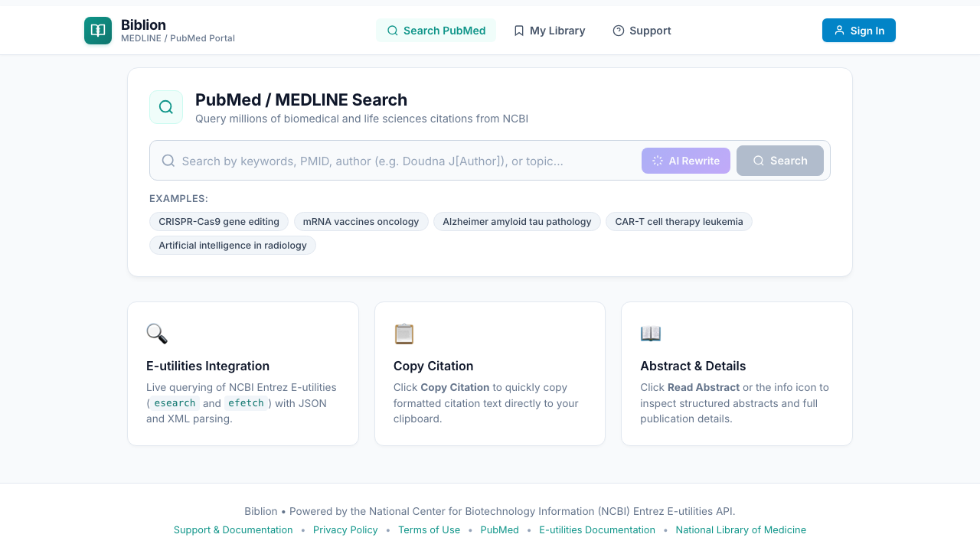This screenshot has height=557, width=980.
Task: Click the E-utilities Integration card heading
Action: (208, 366)
